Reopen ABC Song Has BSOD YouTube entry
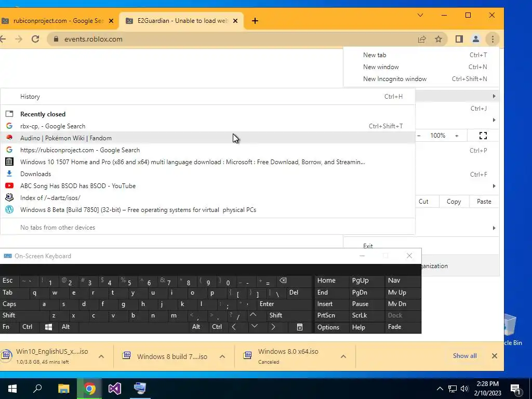The height and width of the screenshot is (399, 532). pyautogui.click(x=208, y=186)
